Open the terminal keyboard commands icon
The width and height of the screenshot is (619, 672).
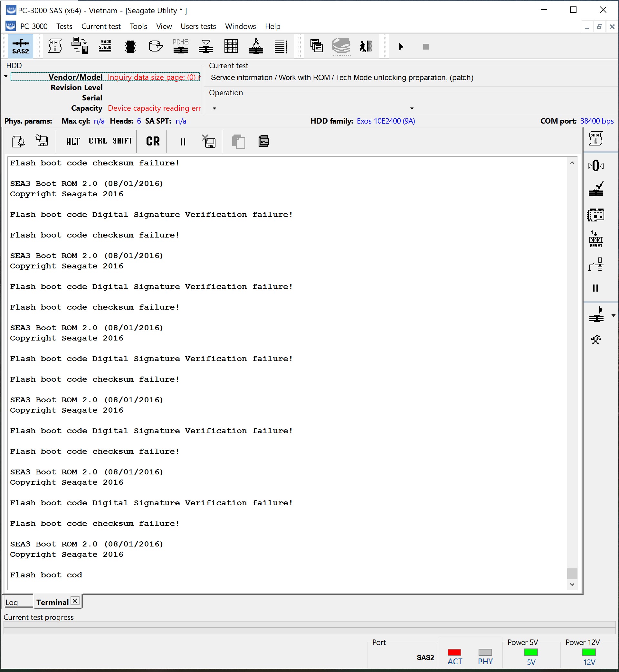(264, 141)
